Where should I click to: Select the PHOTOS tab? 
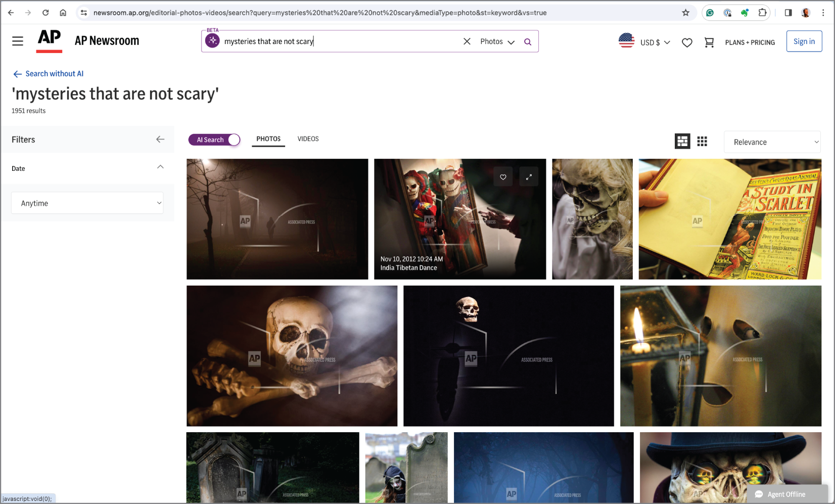click(268, 139)
